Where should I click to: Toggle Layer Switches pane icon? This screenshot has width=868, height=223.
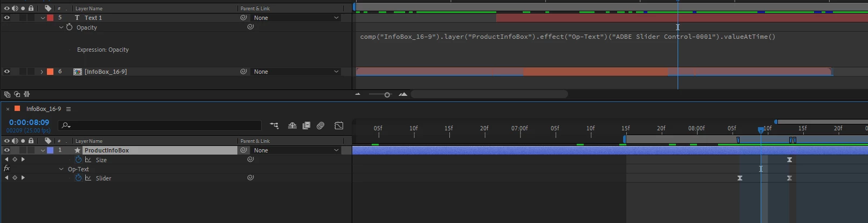pyautogui.click(x=8, y=94)
